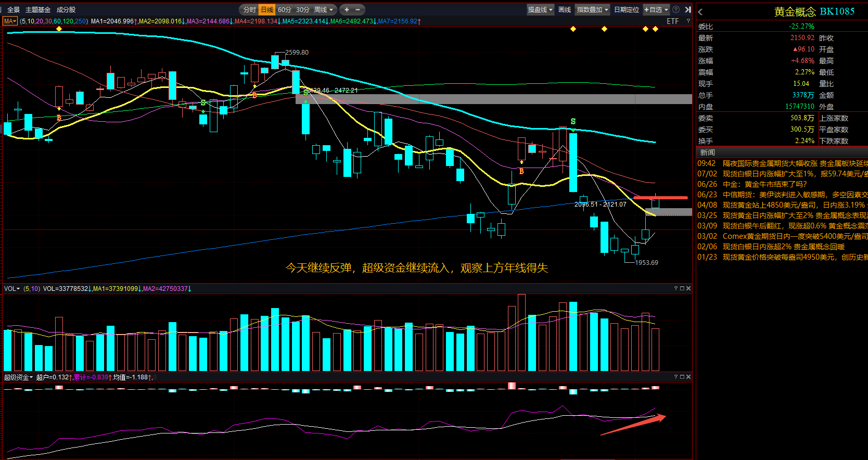
Task: Expand the 指数叠加 overlay dropdown
Action: [592, 9]
